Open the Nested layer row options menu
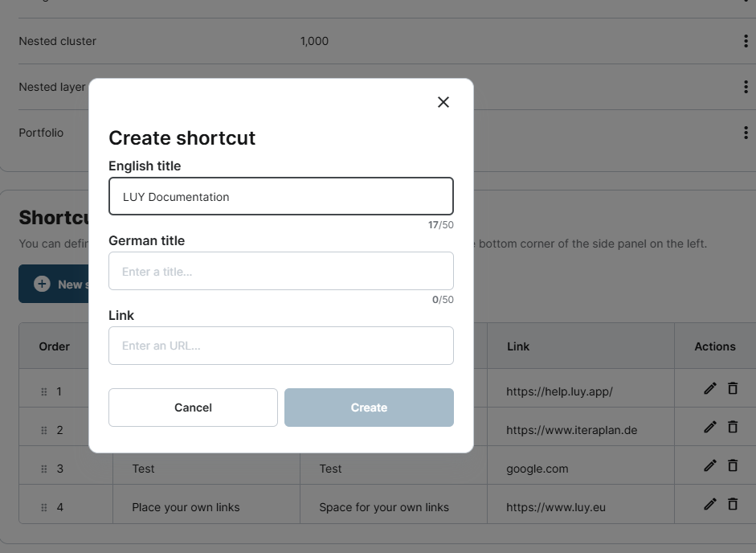This screenshot has height=553, width=756. pyautogui.click(x=746, y=87)
